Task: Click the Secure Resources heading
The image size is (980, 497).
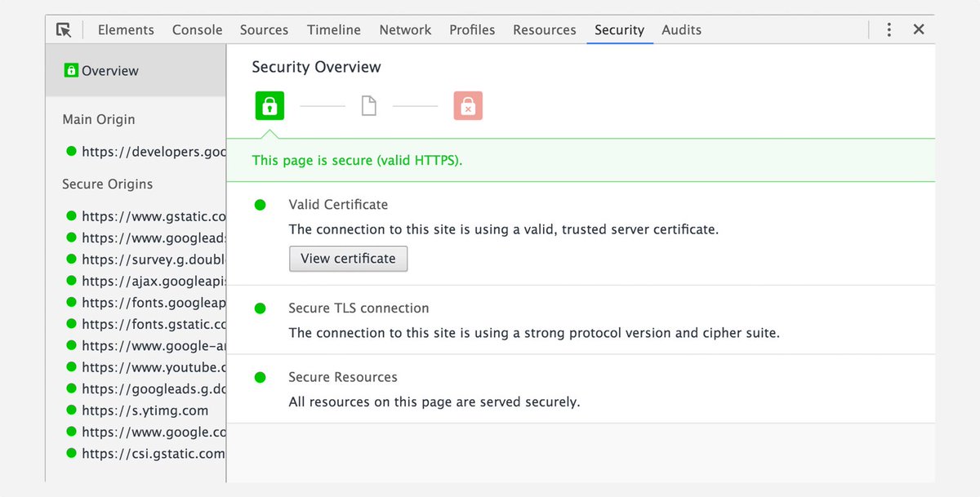Action: coord(343,378)
